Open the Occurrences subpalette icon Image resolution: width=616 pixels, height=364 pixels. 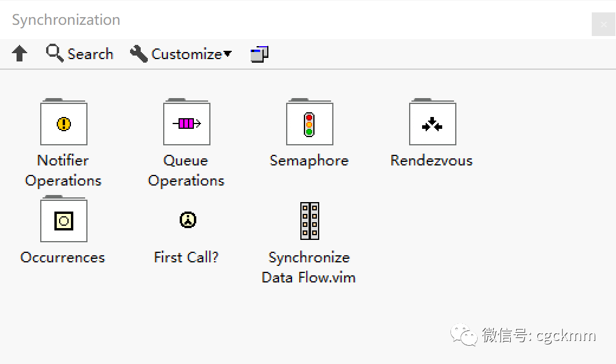(64, 221)
